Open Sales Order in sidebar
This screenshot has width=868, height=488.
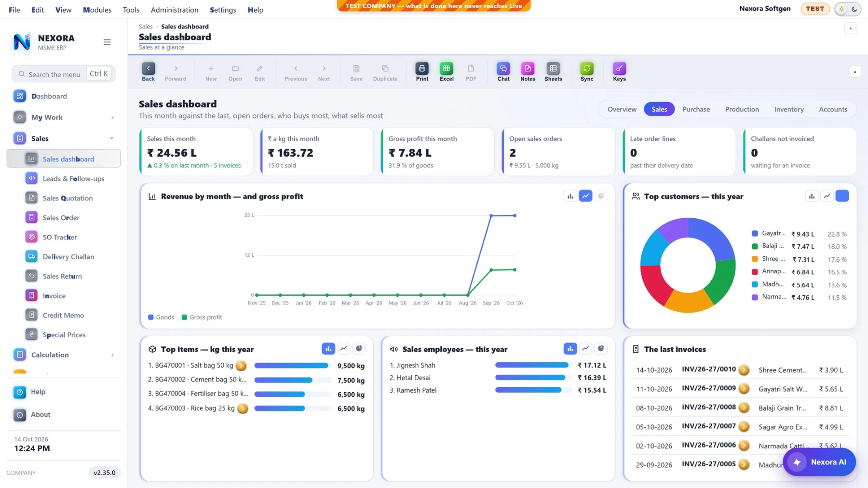point(64,217)
